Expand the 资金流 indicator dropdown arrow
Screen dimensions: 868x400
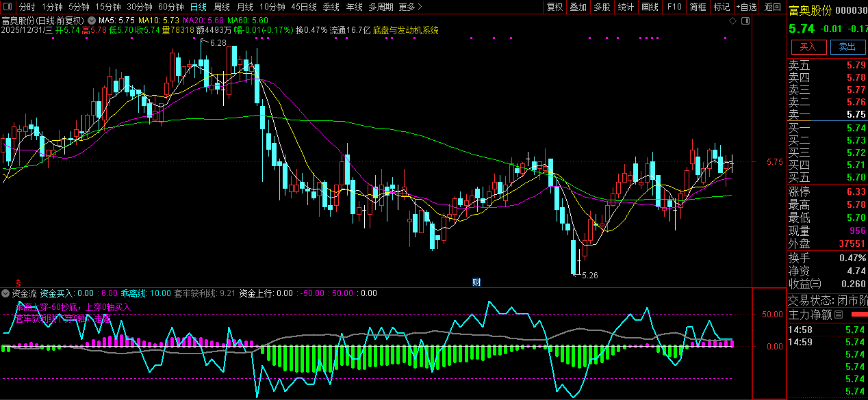[x=5, y=293]
